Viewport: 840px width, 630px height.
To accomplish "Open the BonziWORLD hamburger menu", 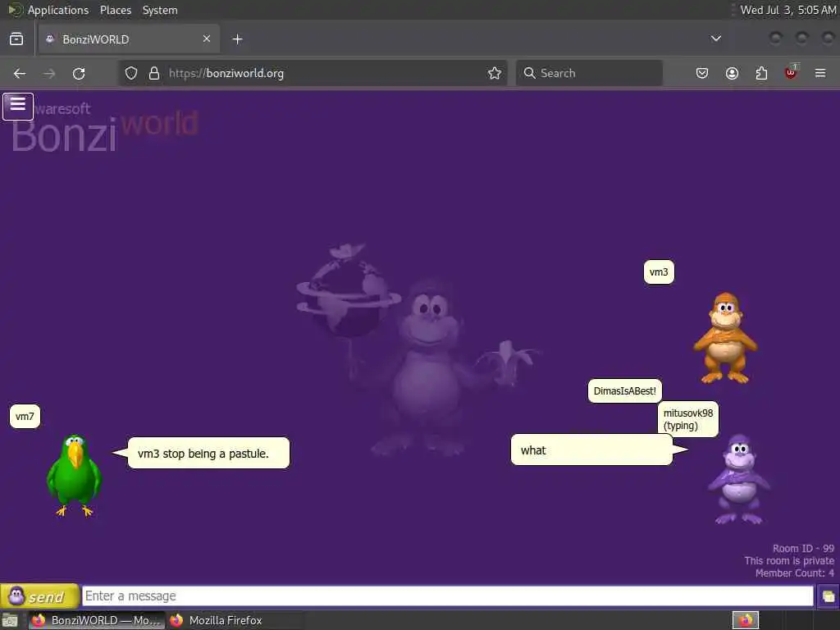I will click(x=18, y=106).
